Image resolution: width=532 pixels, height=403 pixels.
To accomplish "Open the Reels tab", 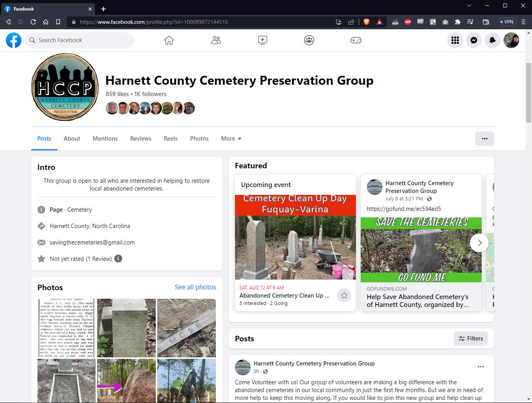I will [x=171, y=139].
